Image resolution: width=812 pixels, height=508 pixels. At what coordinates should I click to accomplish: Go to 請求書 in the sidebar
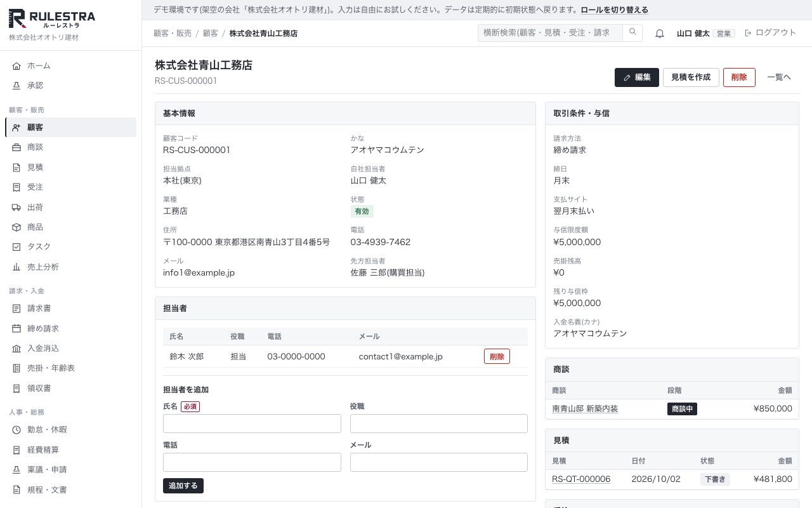(71, 309)
